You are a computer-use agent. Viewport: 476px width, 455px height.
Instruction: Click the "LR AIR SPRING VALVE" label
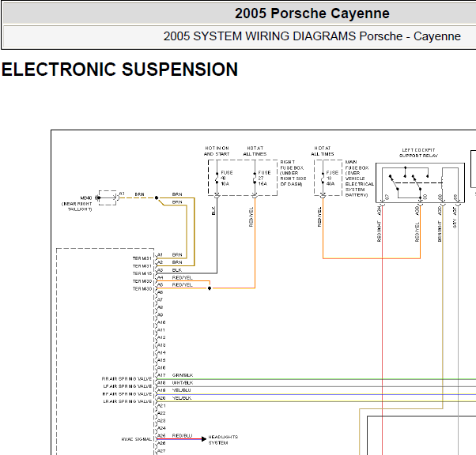[127, 401]
